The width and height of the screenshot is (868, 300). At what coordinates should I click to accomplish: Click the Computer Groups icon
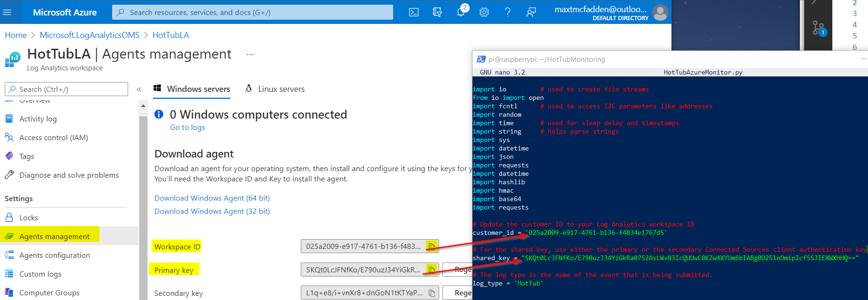tap(9, 292)
